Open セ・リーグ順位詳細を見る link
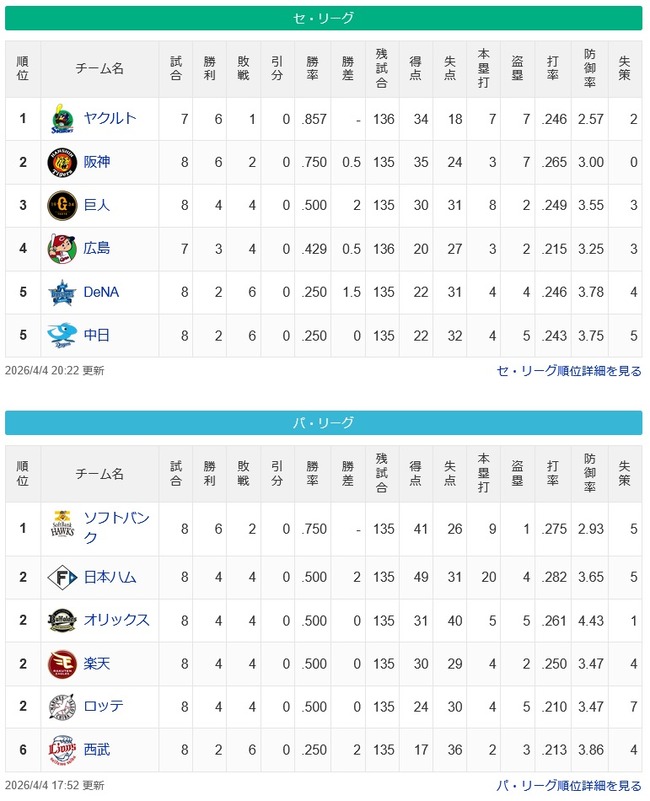Screen dimensions: 650x801 click(569, 371)
